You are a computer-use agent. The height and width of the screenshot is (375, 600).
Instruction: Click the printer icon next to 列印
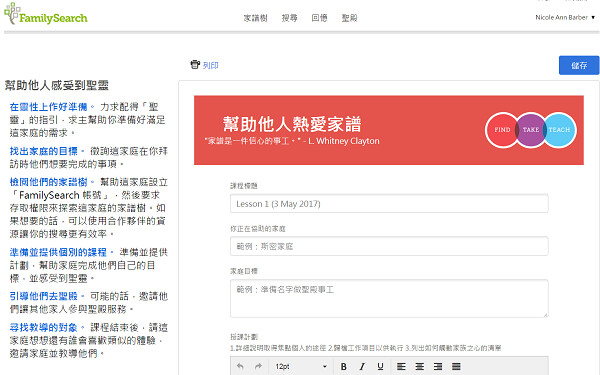195,65
